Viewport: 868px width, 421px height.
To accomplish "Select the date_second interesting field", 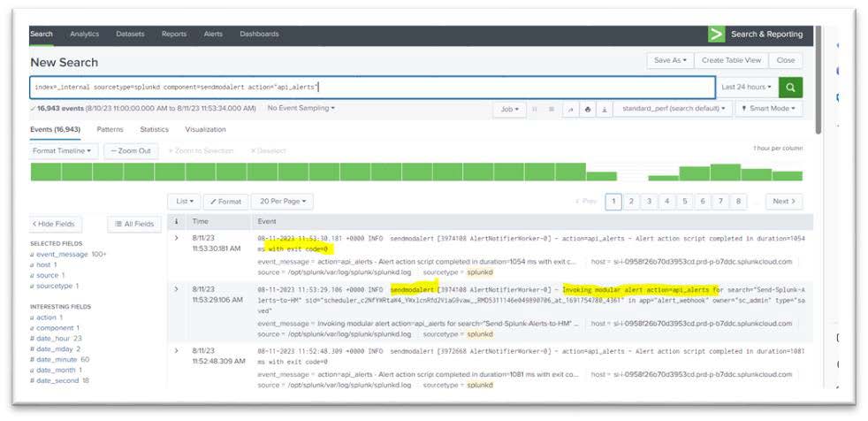I will pos(57,380).
